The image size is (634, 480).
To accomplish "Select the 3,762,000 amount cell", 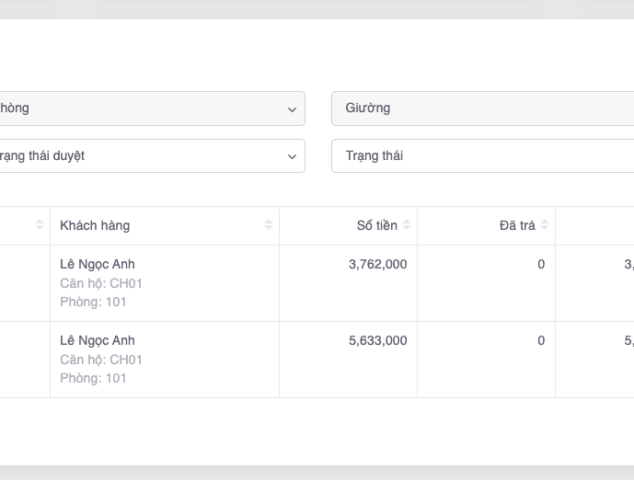I will tap(377, 265).
